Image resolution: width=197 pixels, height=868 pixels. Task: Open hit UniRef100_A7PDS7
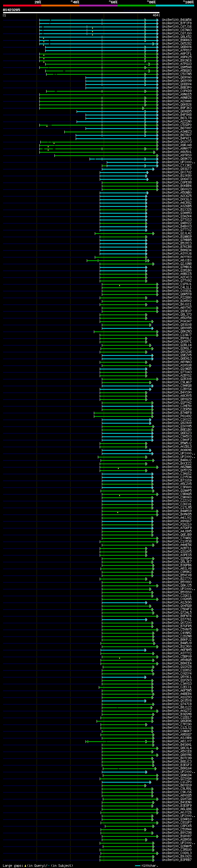(177, 50)
